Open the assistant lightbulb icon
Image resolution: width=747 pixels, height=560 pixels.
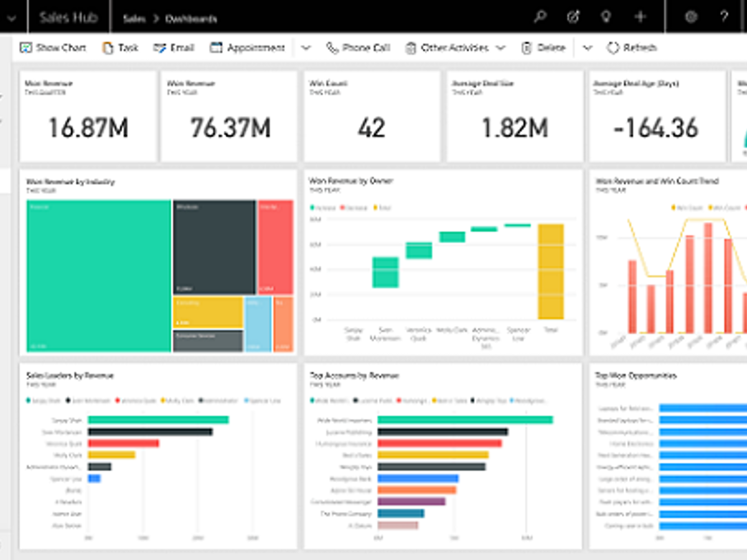606,17
